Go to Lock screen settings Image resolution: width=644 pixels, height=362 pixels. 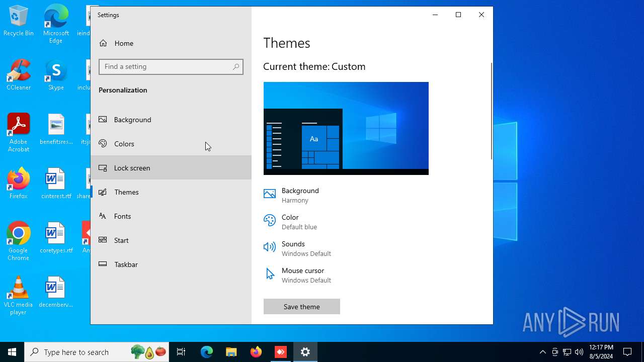tap(171, 168)
